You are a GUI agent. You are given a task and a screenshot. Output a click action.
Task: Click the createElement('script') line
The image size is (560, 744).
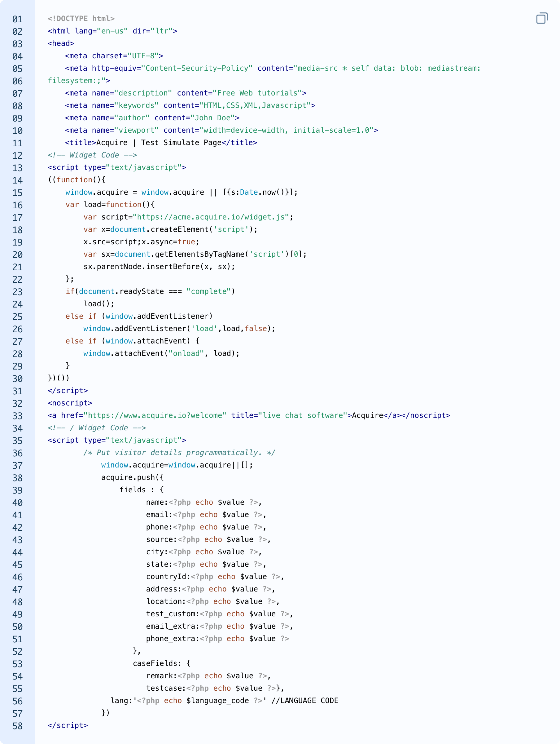[170, 230]
